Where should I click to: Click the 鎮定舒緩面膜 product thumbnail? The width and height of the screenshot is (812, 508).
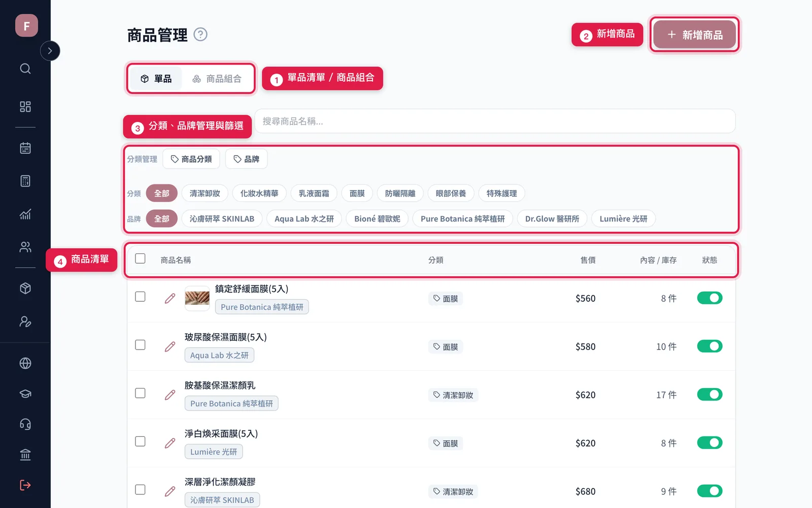pos(197,298)
